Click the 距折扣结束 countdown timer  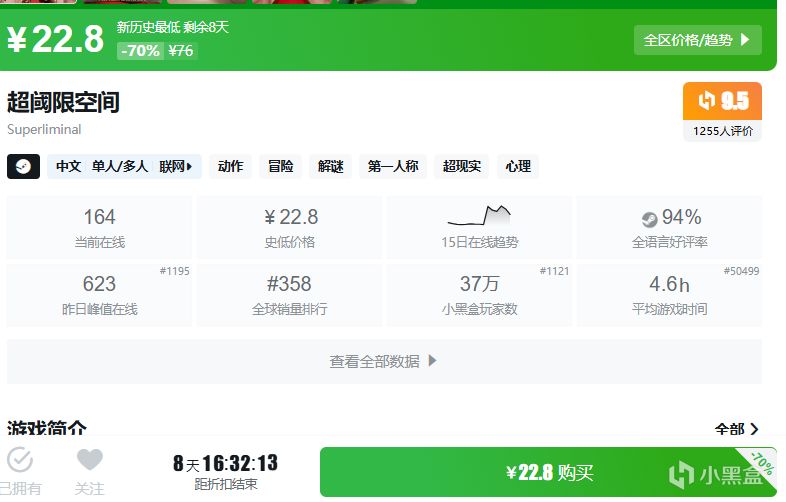click(225, 471)
